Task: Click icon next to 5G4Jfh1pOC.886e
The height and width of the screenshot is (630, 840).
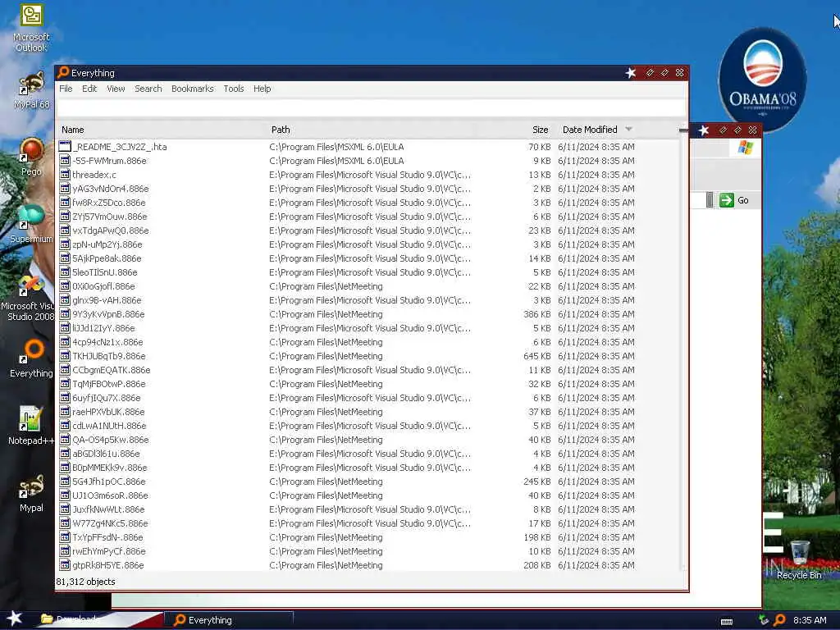Action: [65, 481]
